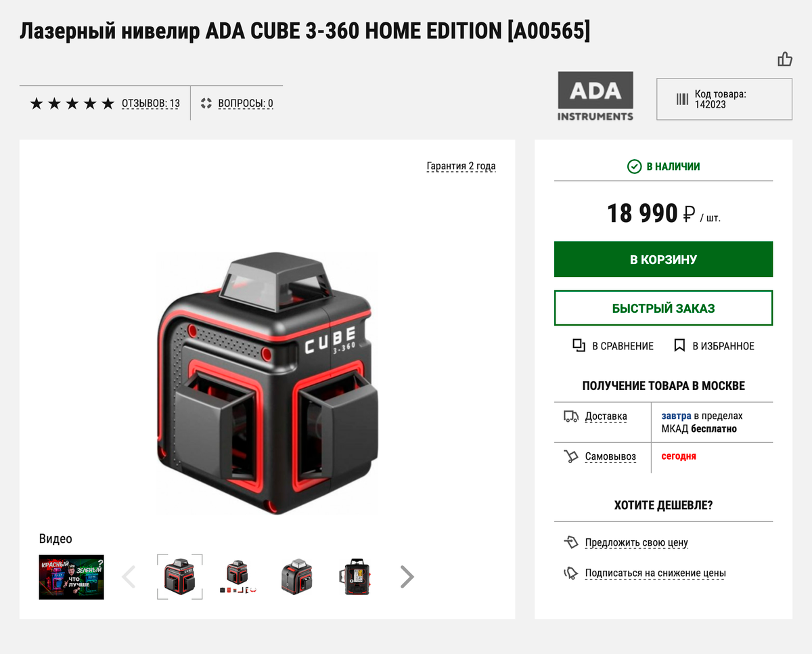The height and width of the screenshot is (654, 812).
Task: Open ОТЗЫВОВ: 13 reviews link
Action: point(151,104)
